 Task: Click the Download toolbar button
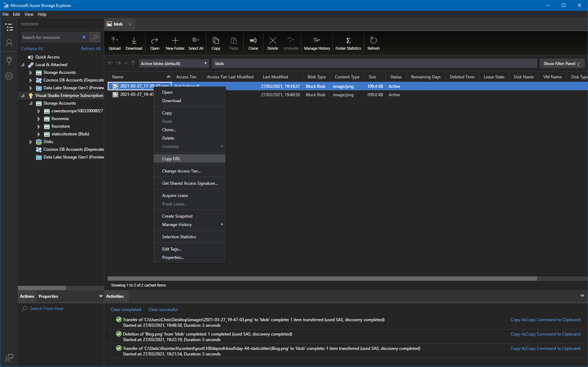tap(134, 43)
